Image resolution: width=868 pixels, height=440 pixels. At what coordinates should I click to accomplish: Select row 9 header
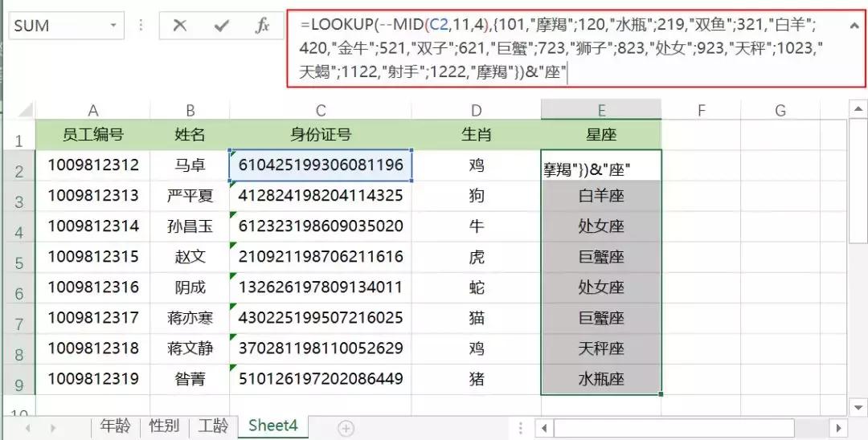(x=19, y=380)
